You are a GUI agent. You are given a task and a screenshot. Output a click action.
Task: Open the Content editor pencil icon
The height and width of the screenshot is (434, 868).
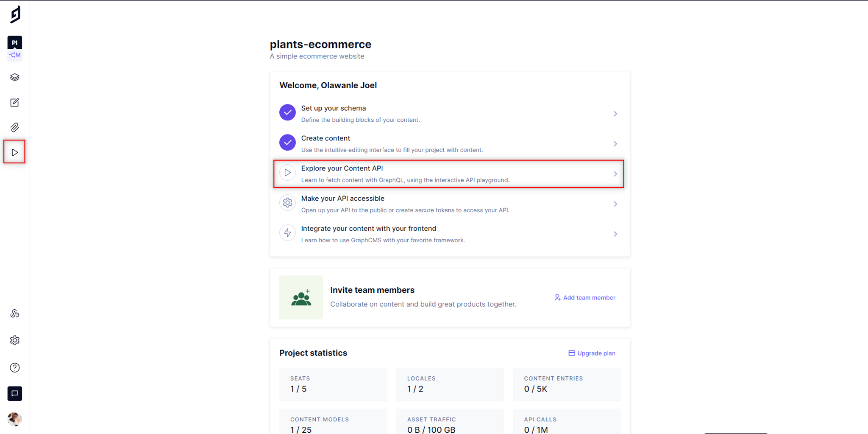(15, 103)
